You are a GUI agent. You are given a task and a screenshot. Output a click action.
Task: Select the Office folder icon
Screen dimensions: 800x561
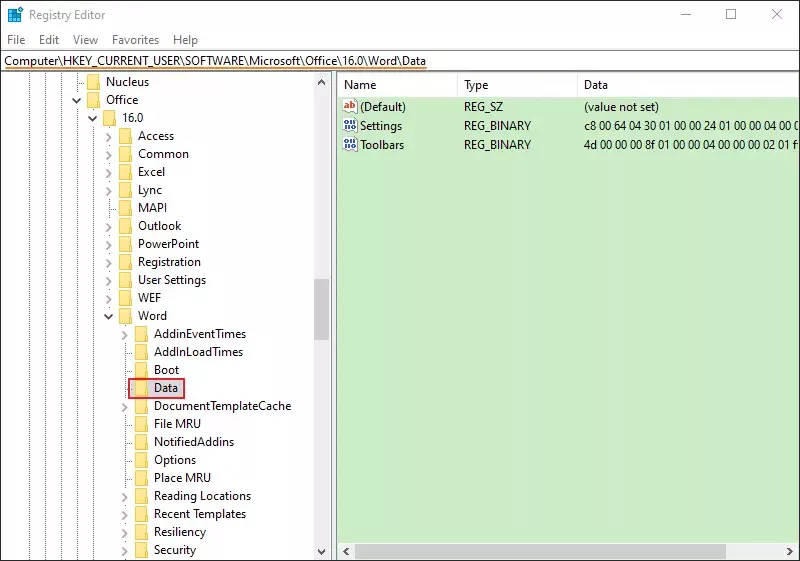(x=93, y=99)
